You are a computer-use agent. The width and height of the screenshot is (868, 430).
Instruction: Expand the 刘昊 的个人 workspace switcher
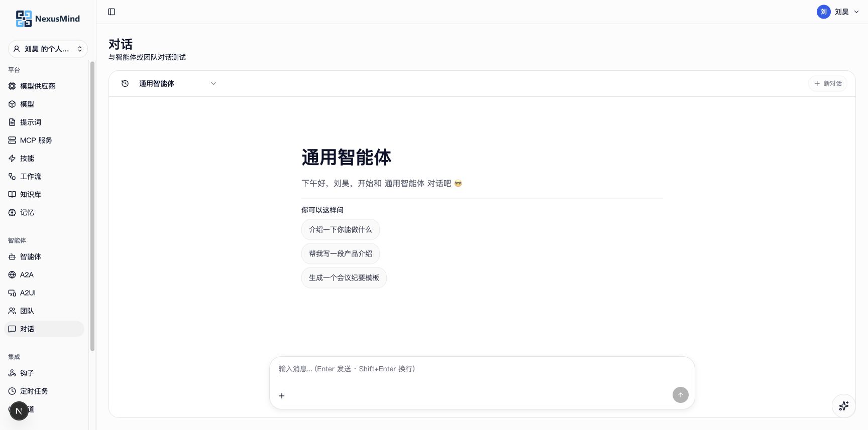[x=48, y=49]
